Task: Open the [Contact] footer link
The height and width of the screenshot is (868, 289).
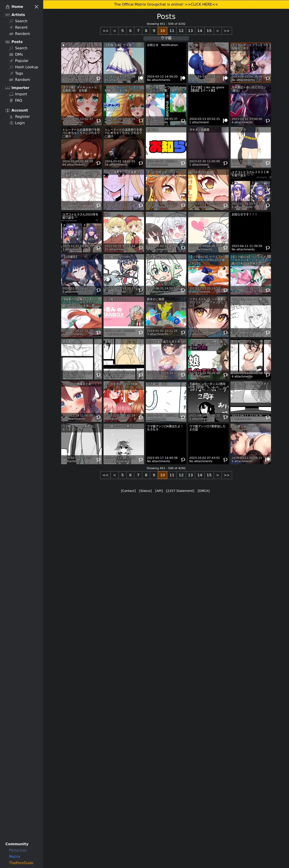Action: (x=128, y=491)
